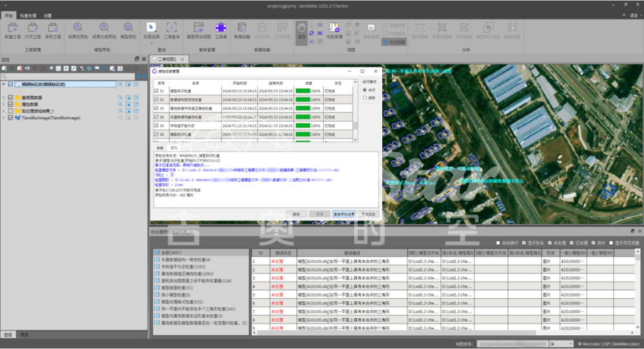Click the 保存工程 save project icon
Viewport: 644px width, 349px height.
pyautogui.click(x=54, y=27)
